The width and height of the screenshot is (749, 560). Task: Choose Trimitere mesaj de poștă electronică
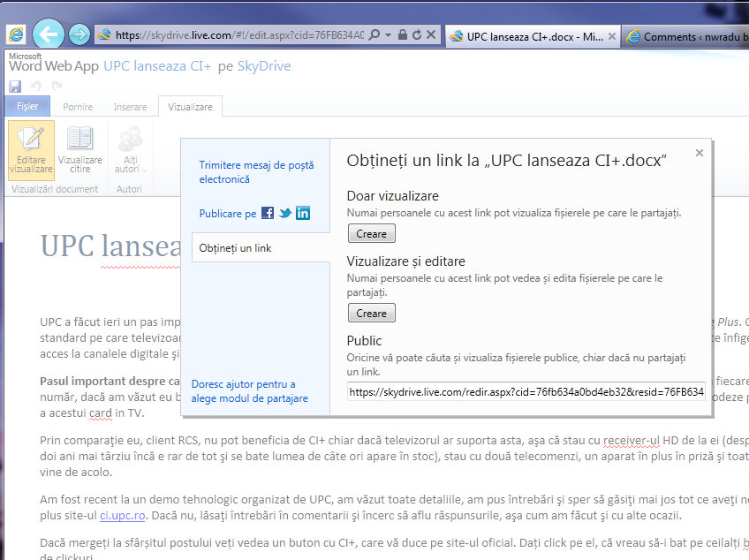point(256,172)
